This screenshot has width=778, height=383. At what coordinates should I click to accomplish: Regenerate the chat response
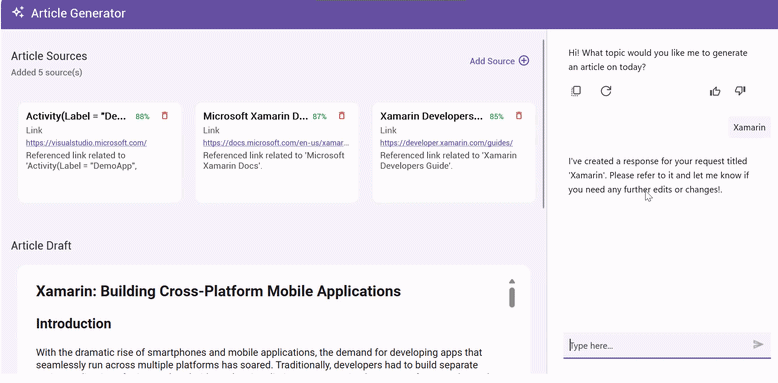(606, 91)
